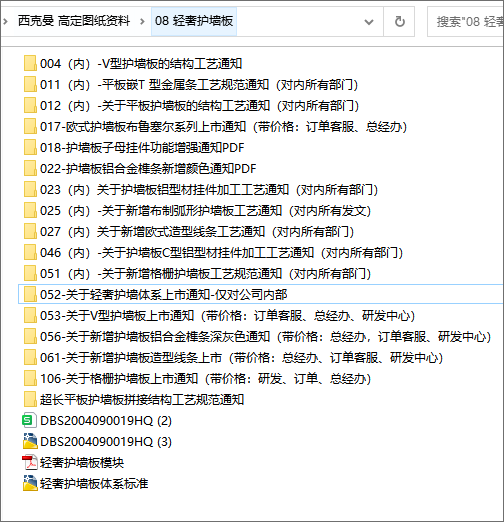Expand the chevron after 西克曼 高定图纸资料 breadcrumb
504x522 pixels.
point(142,22)
